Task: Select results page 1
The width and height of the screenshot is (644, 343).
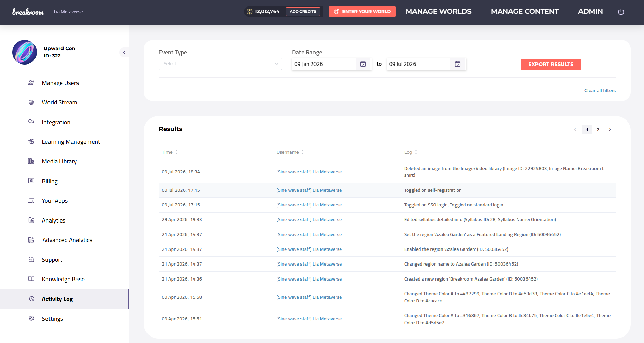Action: 587,130
